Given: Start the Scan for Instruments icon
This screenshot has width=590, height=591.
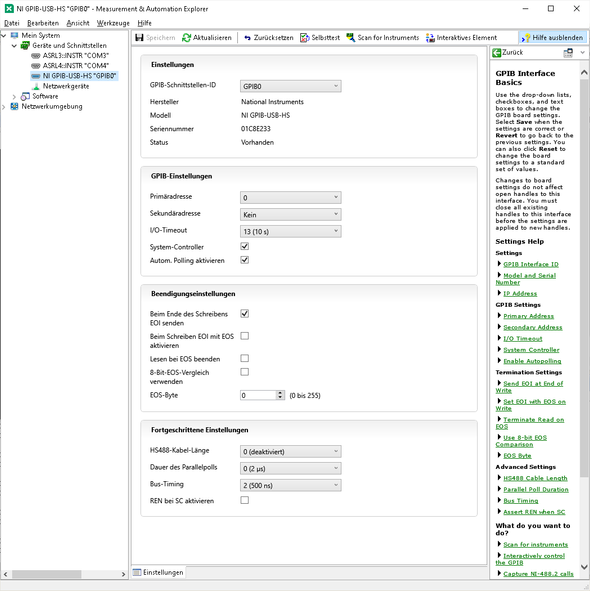Looking at the screenshot, I should tap(351, 37).
